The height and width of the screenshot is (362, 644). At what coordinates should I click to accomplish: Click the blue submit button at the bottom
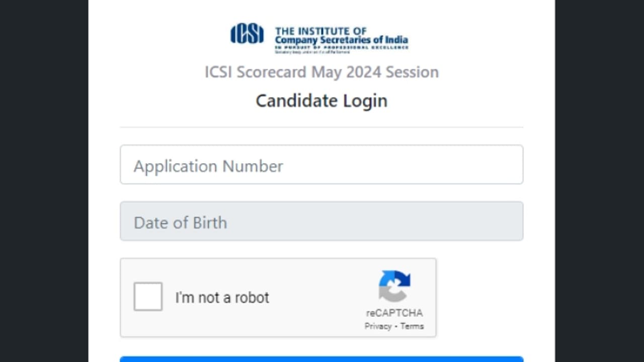[x=321, y=360]
